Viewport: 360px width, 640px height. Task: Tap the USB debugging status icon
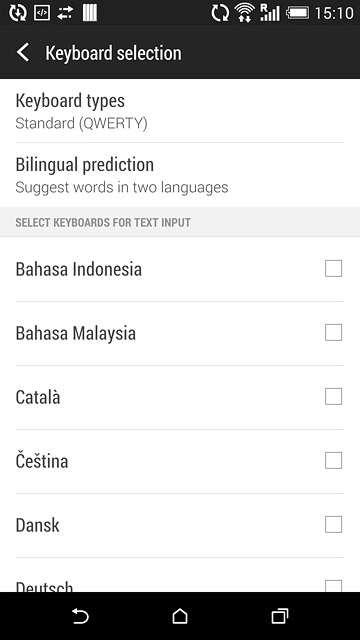[41, 13]
